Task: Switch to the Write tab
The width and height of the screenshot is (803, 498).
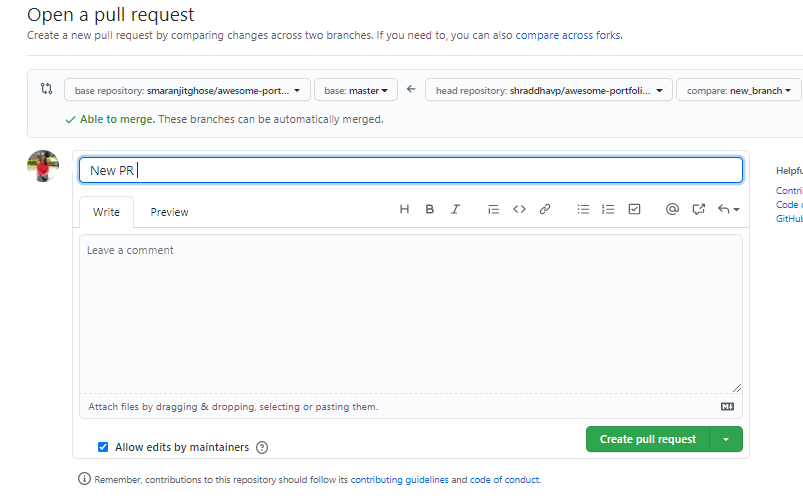Action: 107,212
